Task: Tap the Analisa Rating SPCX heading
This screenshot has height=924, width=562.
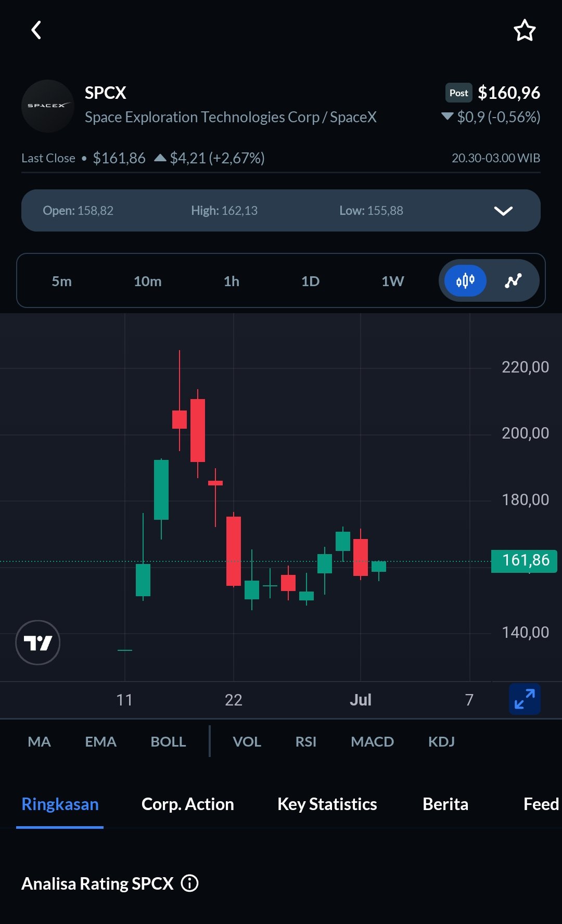Action: pos(97,883)
